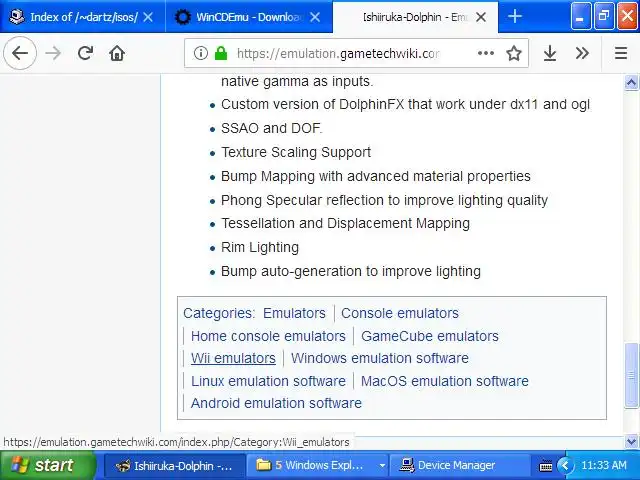640x480 pixels.
Task: Close the WinCDEmu tab
Action: click(x=315, y=17)
